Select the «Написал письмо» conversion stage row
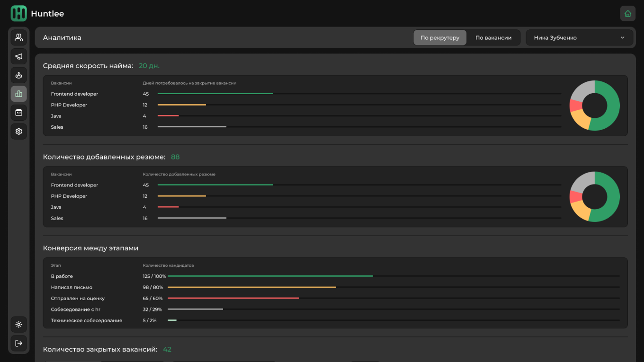Viewport: 644px width, 362px height. [x=72, y=287]
